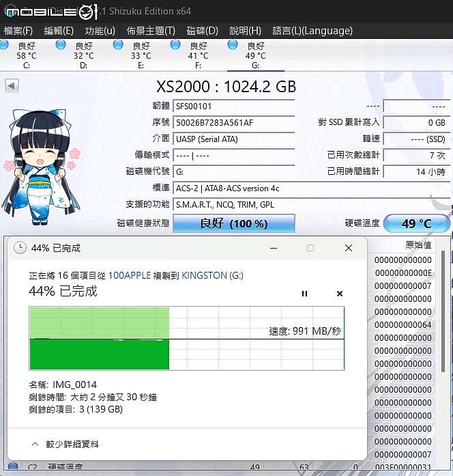Image resolution: width=453 pixels, height=476 pixels.
Task: Click the clock icon in copy dialog title
Action: [20, 248]
